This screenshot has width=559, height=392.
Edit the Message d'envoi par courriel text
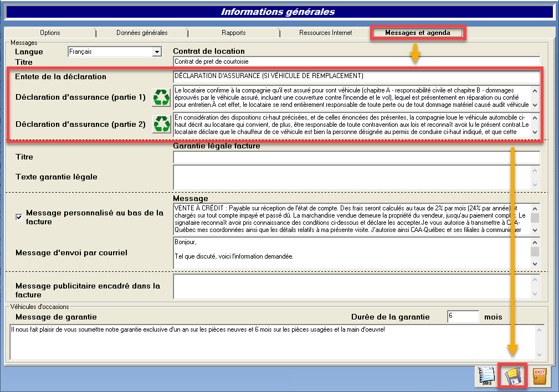click(352, 252)
